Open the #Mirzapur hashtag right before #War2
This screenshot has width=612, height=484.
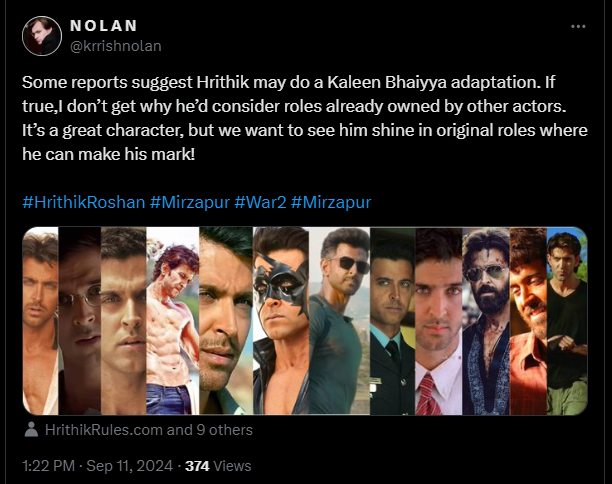pos(190,202)
